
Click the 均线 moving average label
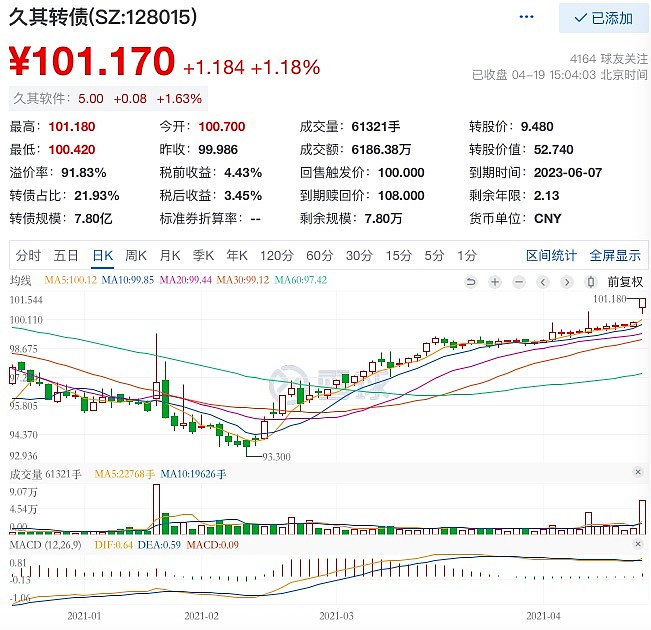pos(20,280)
